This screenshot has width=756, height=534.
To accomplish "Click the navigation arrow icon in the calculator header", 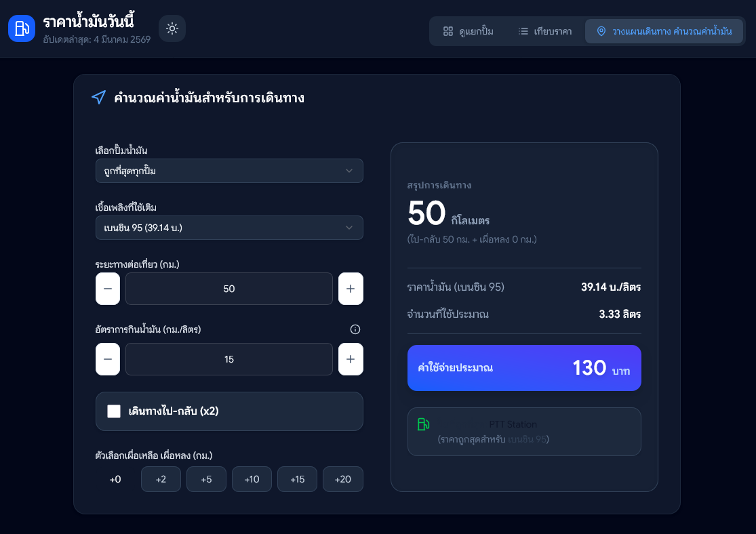I will point(98,98).
